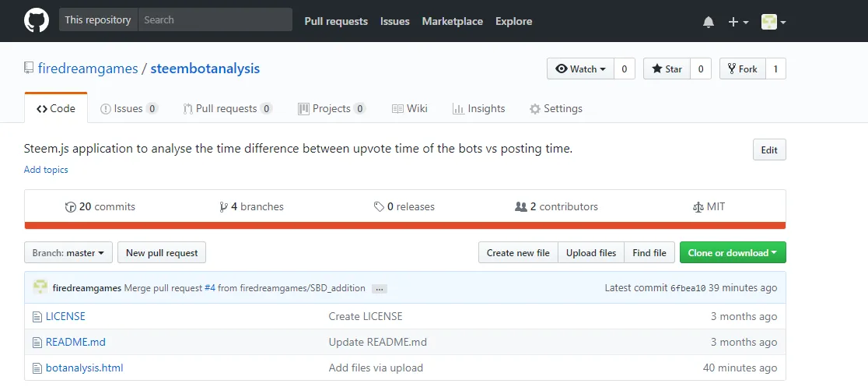
Task: Click the GitHub octocat logo
Action: click(37, 20)
